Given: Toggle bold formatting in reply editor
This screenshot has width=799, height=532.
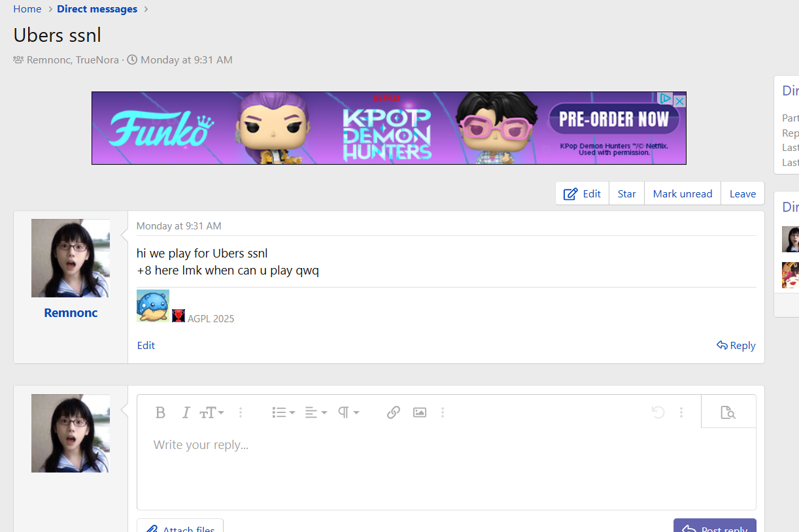Looking at the screenshot, I should click(x=160, y=412).
